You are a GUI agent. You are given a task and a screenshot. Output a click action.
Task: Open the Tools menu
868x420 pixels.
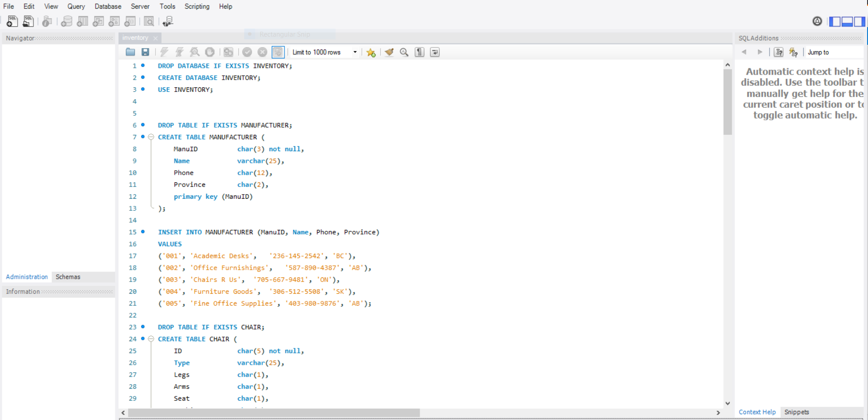point(167,6)
